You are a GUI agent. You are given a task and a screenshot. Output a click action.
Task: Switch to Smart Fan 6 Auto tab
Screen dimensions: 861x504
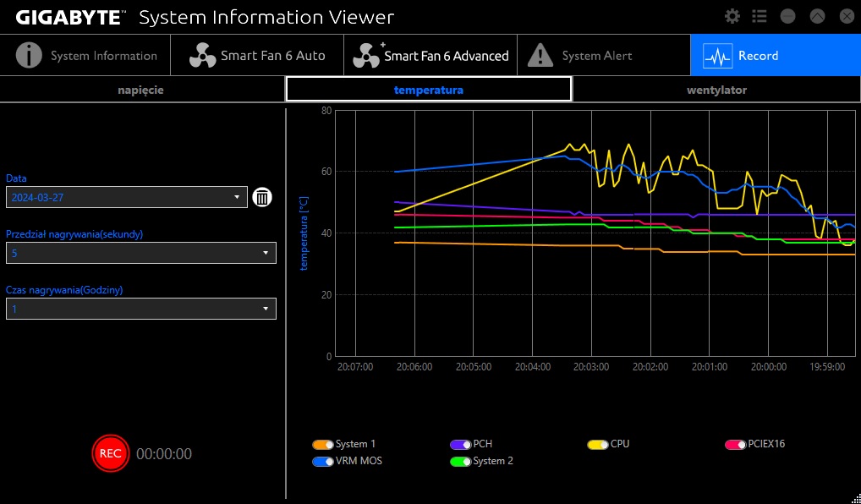click(x=257, y=55)
